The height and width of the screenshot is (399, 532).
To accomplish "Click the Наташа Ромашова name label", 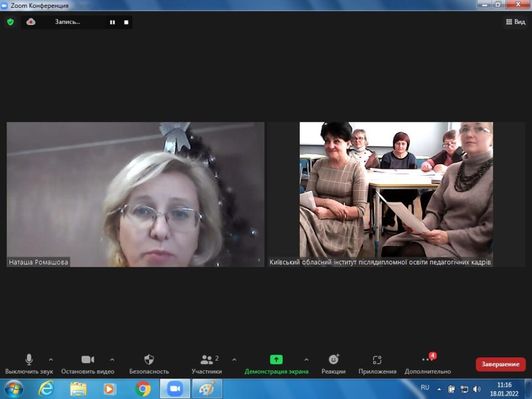I will (38, 262).
